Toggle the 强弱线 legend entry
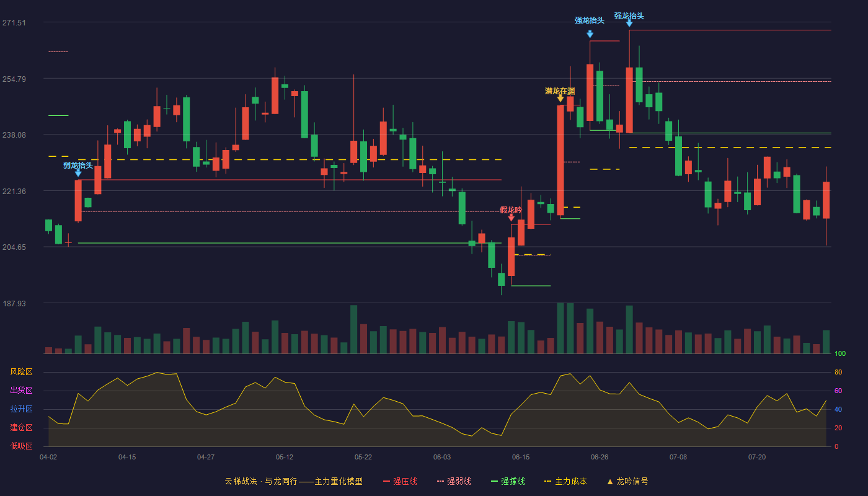This screenshot has width=868, height=496. pyautogui.click(x=454, y=481)
